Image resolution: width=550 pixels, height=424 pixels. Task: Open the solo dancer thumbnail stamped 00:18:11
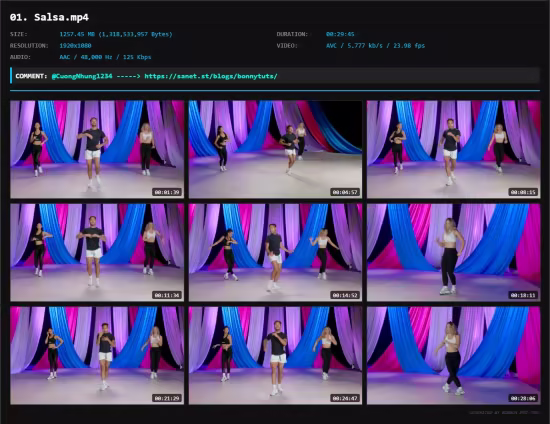pos(454,253)
